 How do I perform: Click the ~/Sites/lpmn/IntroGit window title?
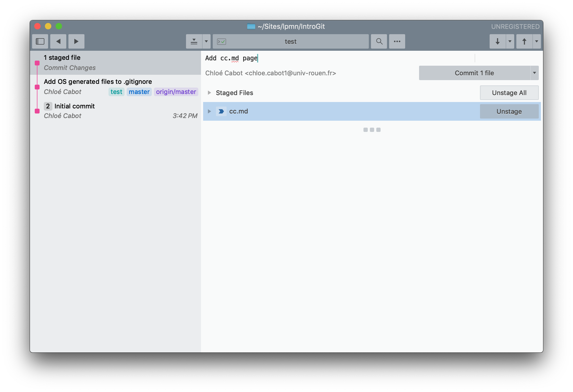point(291,26)
